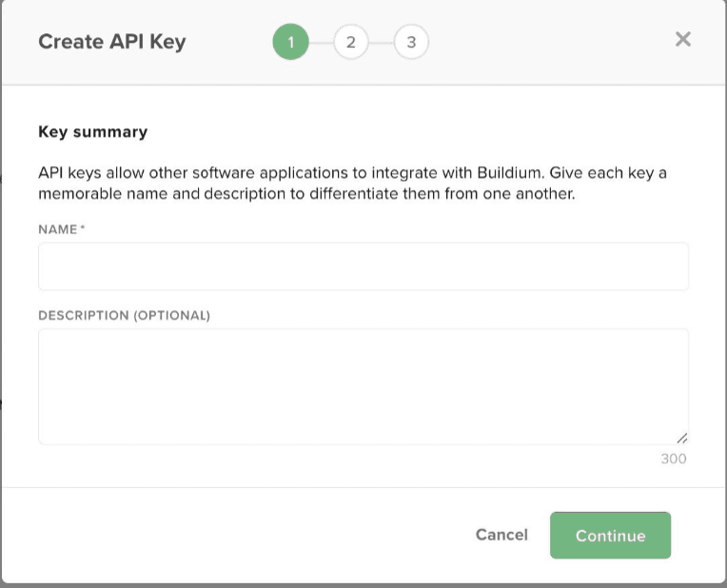Click connector line between steps 2 and 3

point(381,42)
